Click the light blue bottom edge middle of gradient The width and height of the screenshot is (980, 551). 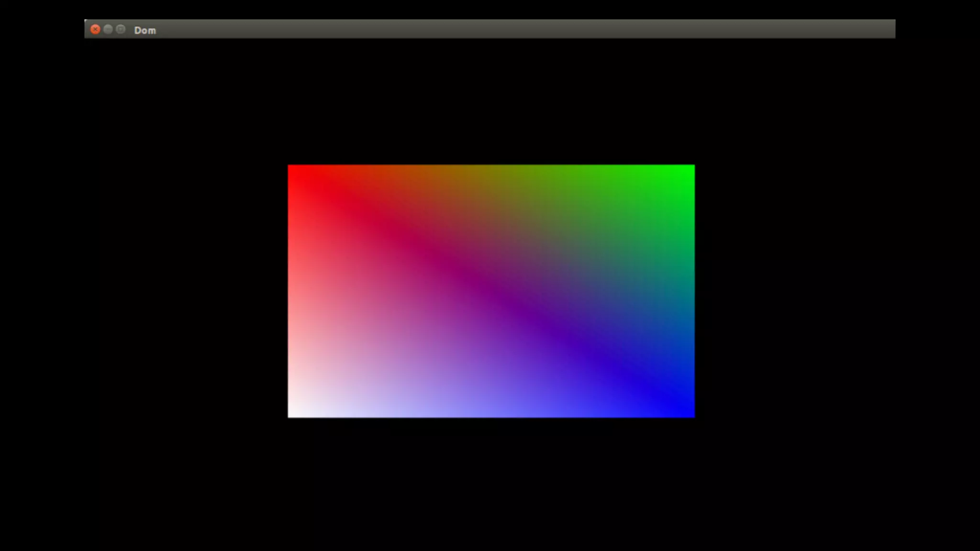(491, 412)
